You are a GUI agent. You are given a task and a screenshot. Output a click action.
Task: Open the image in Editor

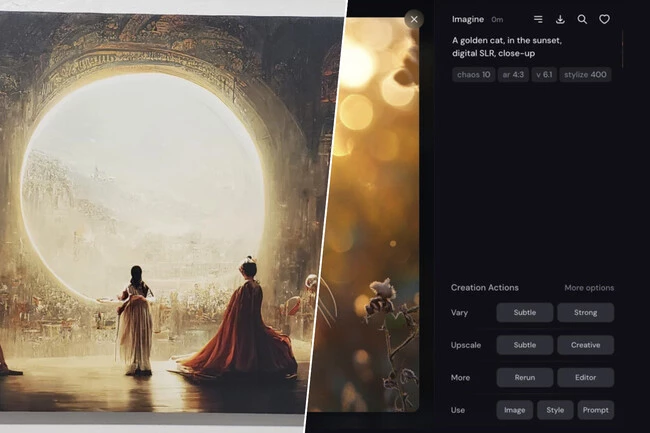click(x=585, y=377)
